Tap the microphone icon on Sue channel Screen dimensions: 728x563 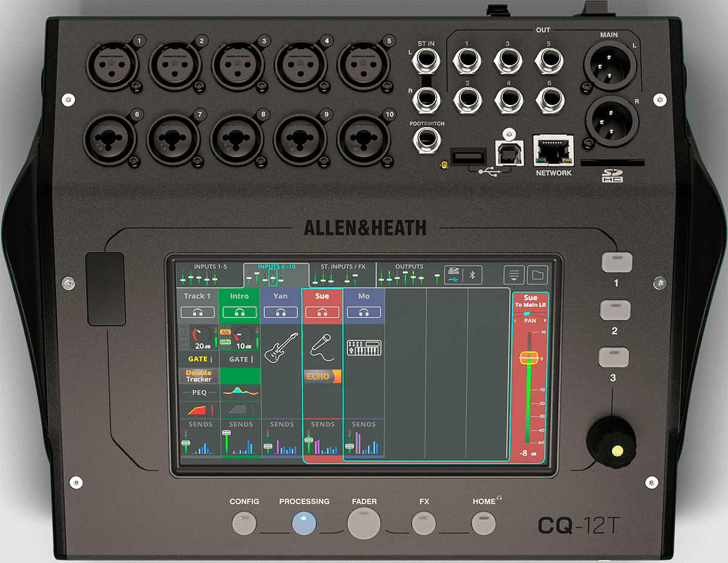(322, 346)
